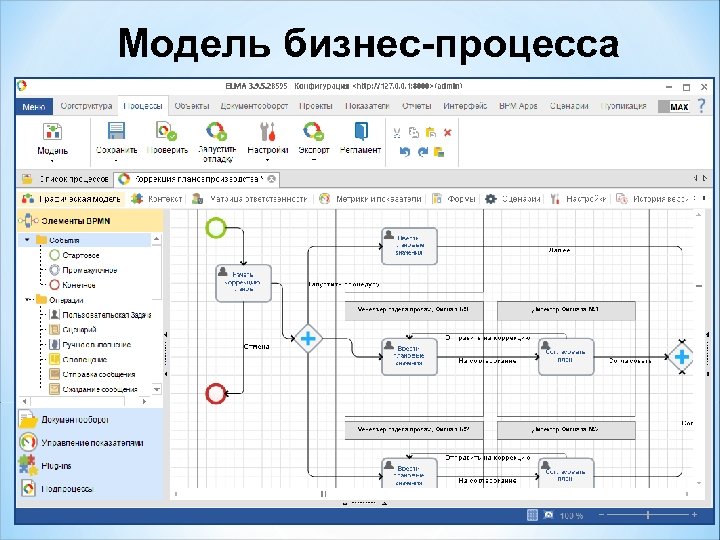Select Отправка сообщения element
720x540 pixels.
tap(93, 374)
